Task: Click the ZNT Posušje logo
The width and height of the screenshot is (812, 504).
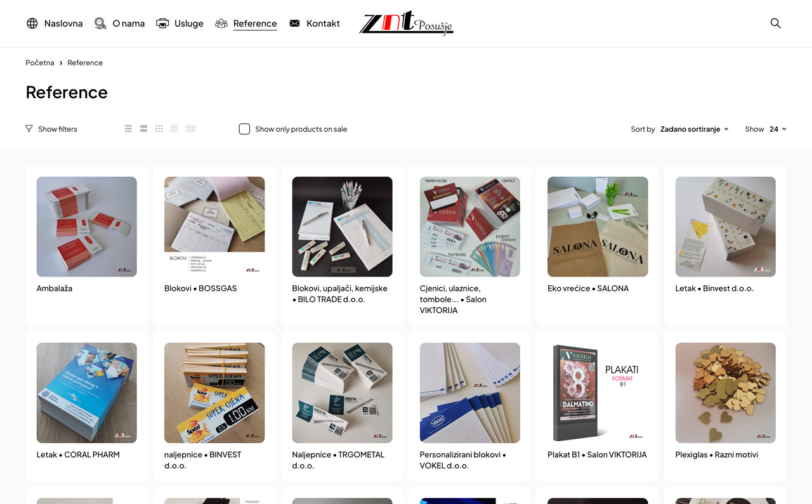Action: click(x=406, y=23)
